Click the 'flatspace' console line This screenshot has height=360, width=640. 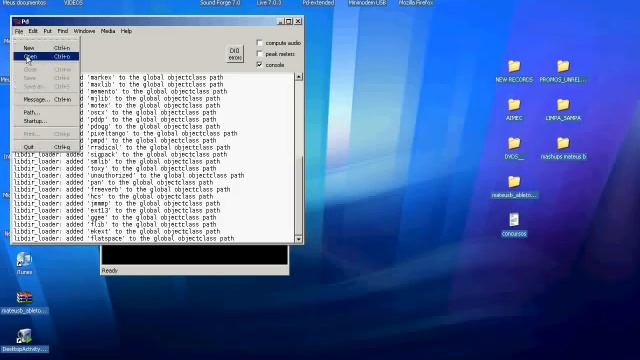pos(124,238)
